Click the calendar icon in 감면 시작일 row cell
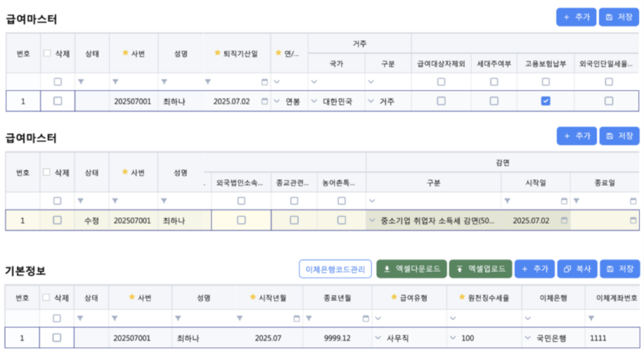This screenshot has width=644, height=355. 564,221
